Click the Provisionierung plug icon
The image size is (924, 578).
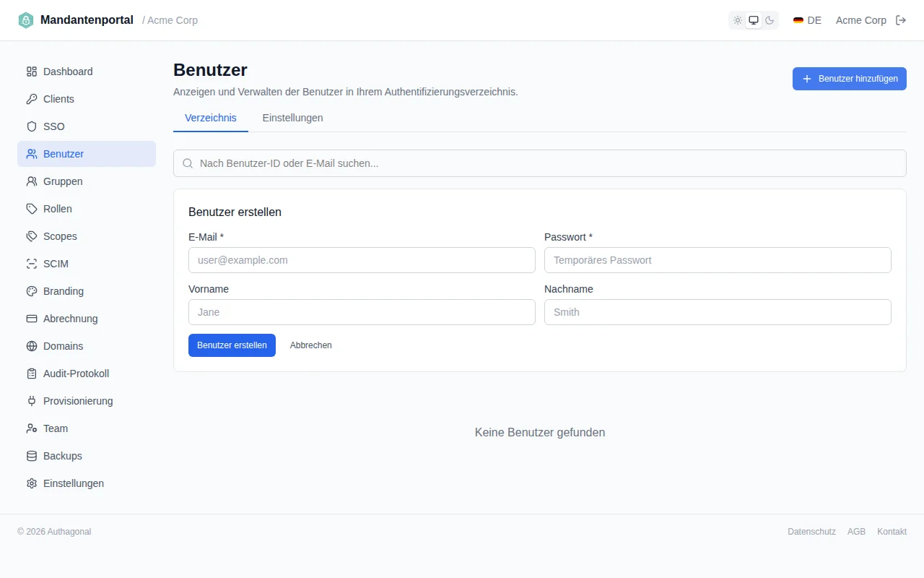pos(32,401)
